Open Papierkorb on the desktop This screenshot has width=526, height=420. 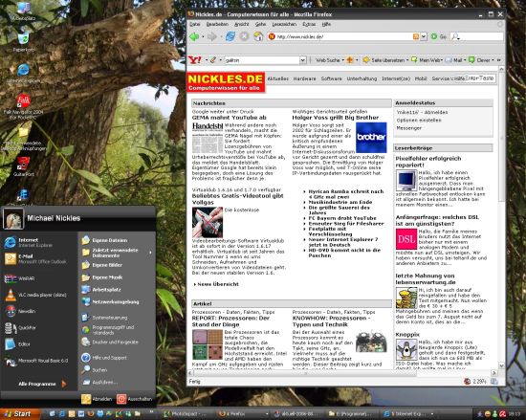pos(24,41)
